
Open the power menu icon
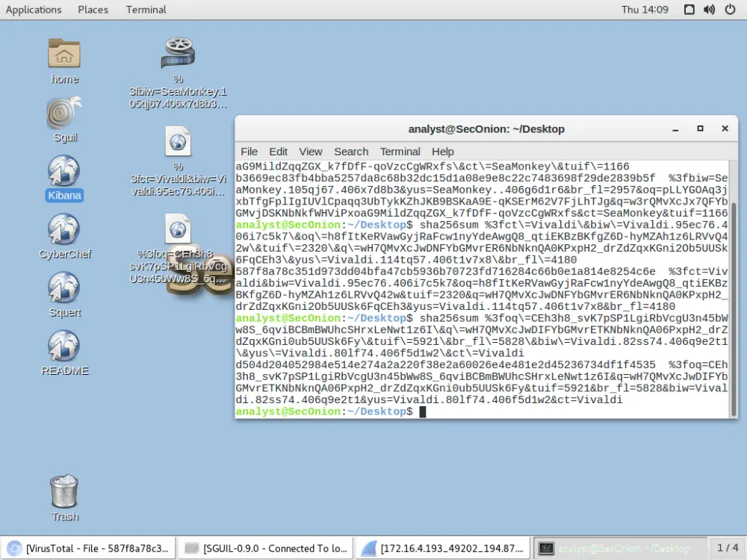pyautogui.click(x=730, y=10)
